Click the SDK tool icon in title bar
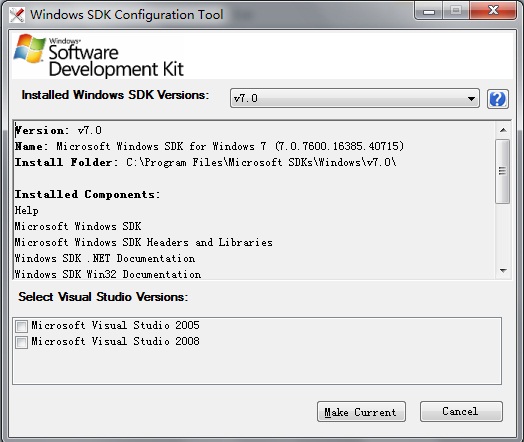Image resolution: width=524 pixels, height=442 pixels. coord(17,15)
